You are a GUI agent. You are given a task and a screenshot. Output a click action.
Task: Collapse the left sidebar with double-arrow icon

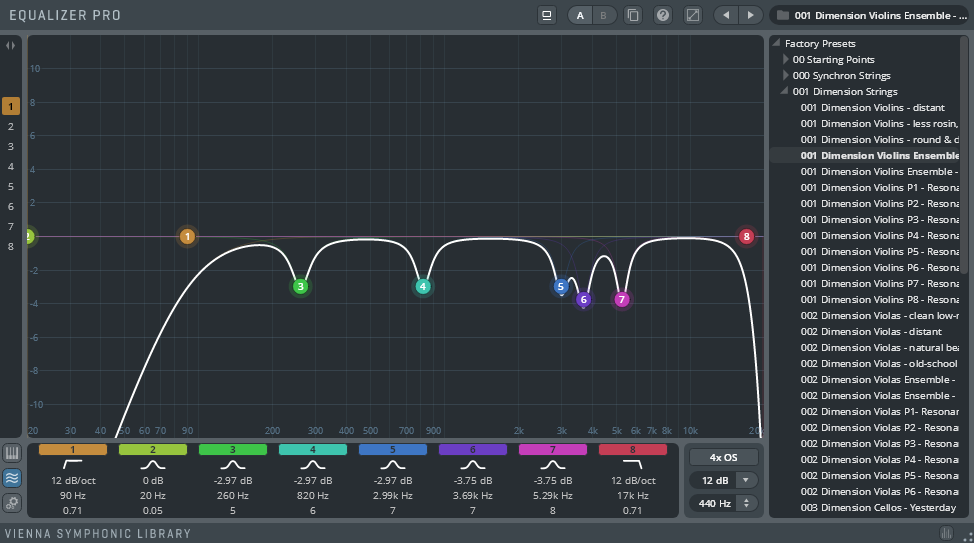pyautogui.click(x=11, y=45)
